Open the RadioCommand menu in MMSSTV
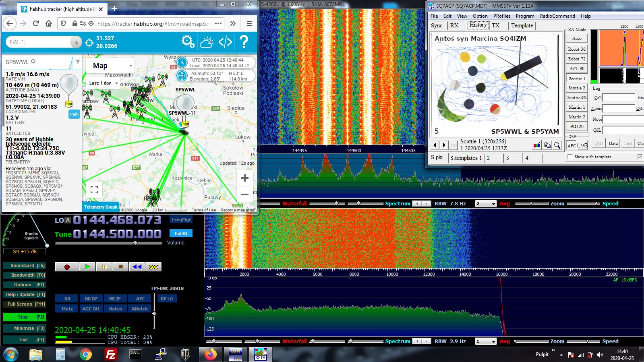Screen dimensions: 644x362 pos(557,16)
